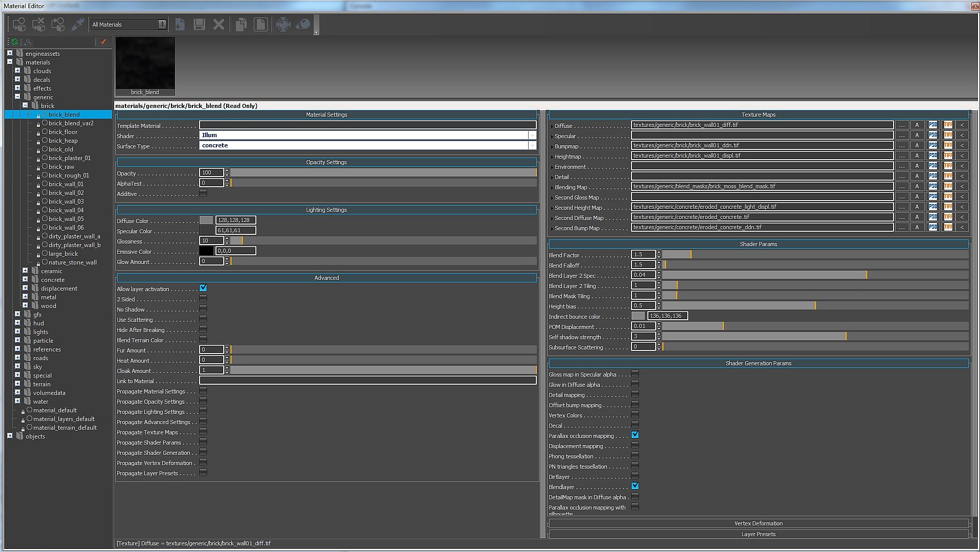Image resolution: width=980 pixels, height=552 pixels.
Task: Expand the Layer Presets section header
Action: point(758,534)
